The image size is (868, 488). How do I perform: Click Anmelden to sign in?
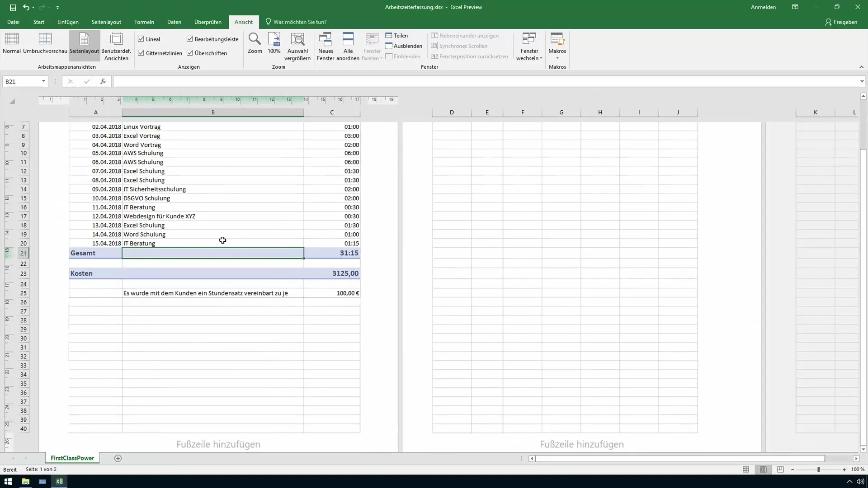click(763, 7)
